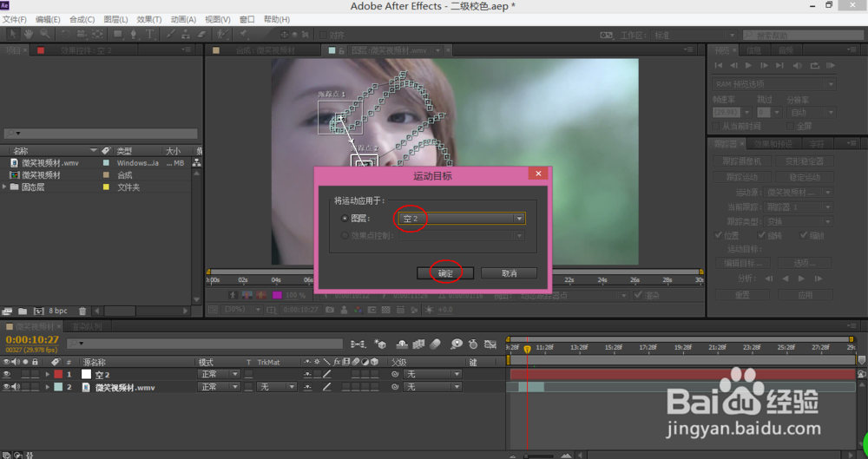
Task: Click loop icon in preview panel
Action: tap(814, 65)
